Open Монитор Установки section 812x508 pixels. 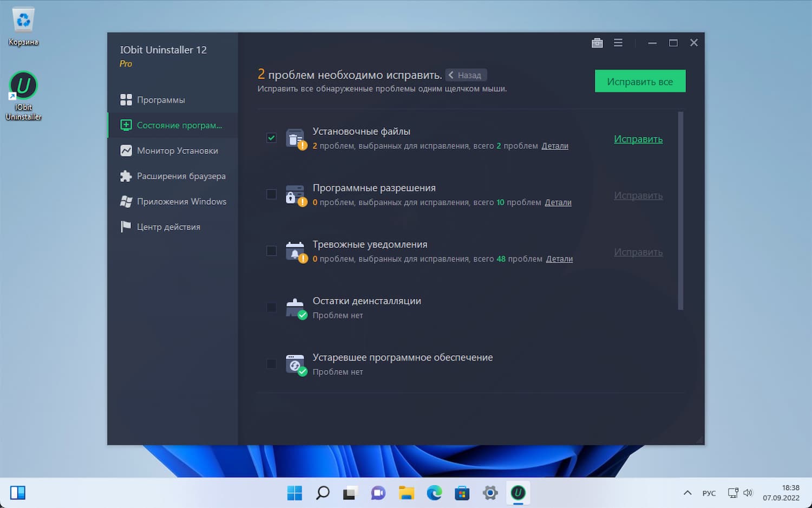coord(173,151)
